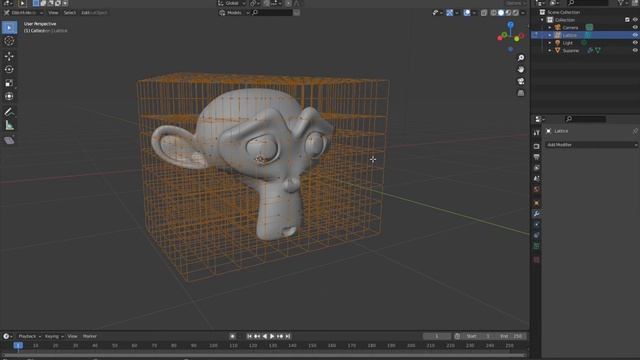Open the Modifier properties wrench tab
640x360 pixels.
pos(536,214)
